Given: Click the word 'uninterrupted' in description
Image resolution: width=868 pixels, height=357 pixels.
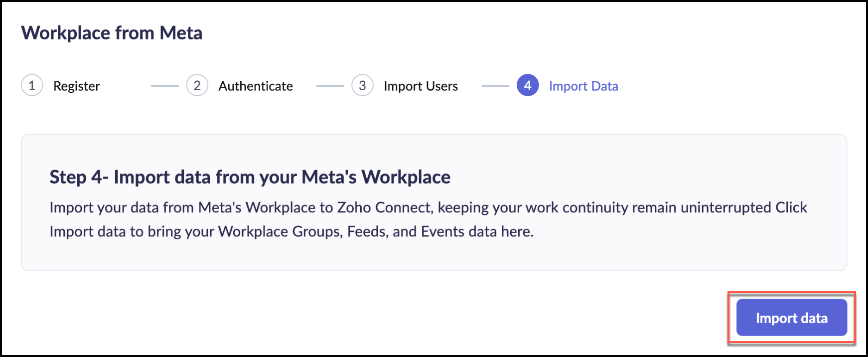Looking at the screenshot, I should coord(726,207).
